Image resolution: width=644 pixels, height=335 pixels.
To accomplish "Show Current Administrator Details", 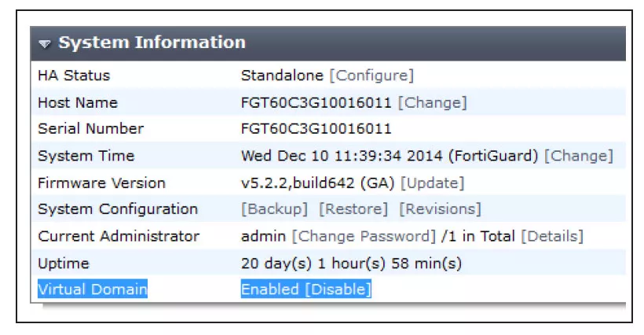I will click(x=552, y=236).
